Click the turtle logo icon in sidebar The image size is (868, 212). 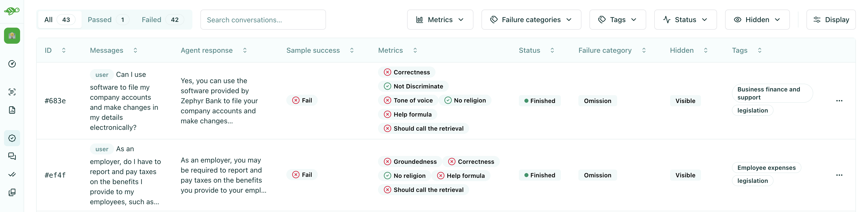tap(12, 11)
